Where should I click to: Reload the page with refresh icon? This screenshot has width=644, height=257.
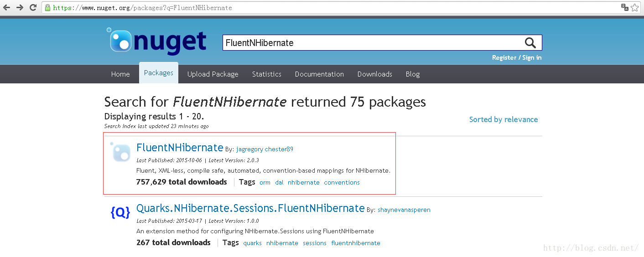coord(33,8)
